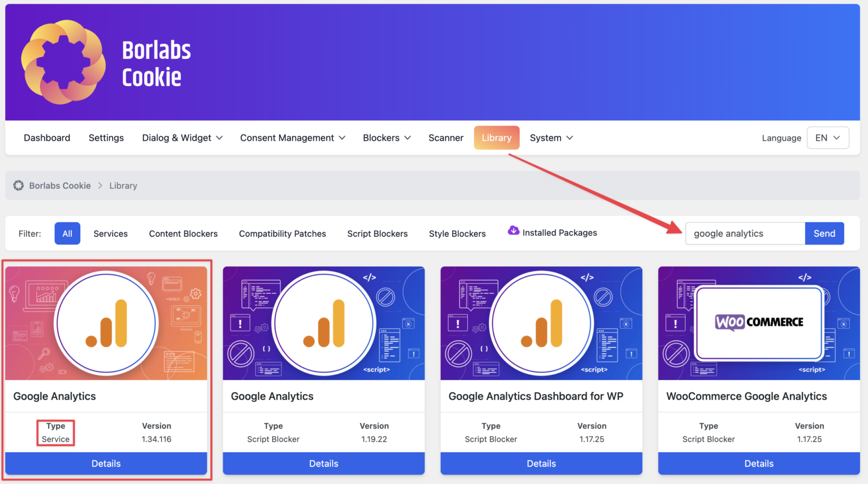Viewport: 868px width, 484px height.
Task: Filter by Compatibility Patches
Action: tap(283, 234)
